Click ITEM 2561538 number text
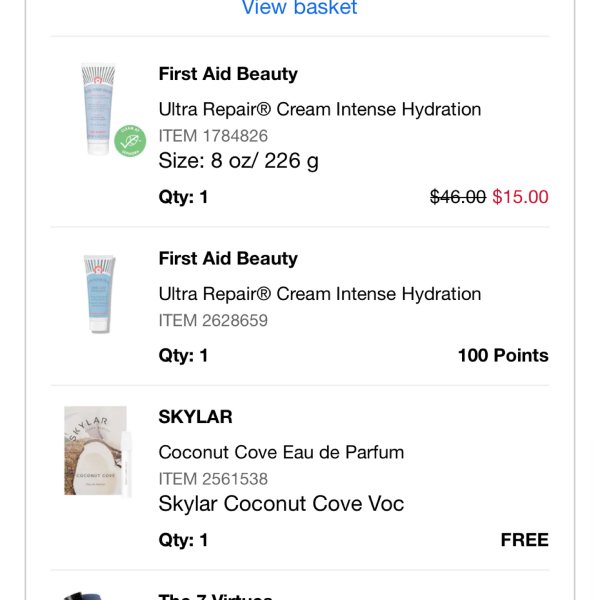 tap(213, 479)
